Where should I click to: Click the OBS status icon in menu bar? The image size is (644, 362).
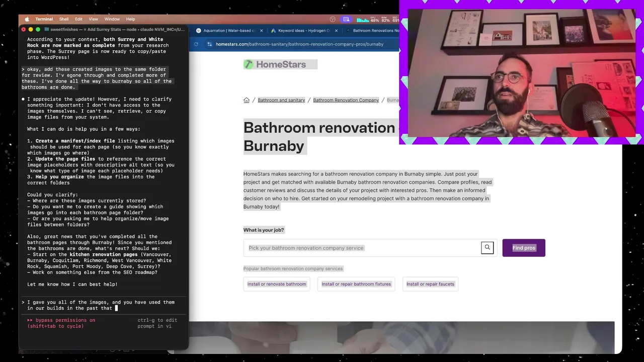coord(333,19)
